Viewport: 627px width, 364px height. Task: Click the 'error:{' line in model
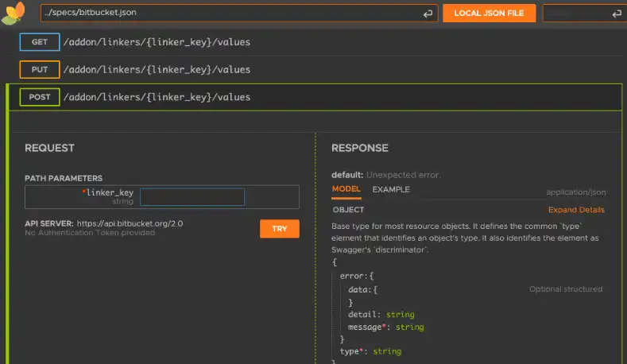click(x=357, y=276)
